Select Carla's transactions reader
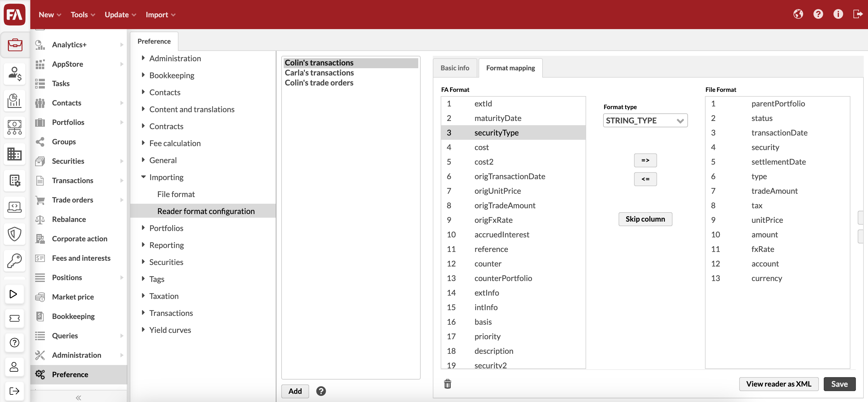The width and height of the screenshot is (868, 402). (350, 73)
